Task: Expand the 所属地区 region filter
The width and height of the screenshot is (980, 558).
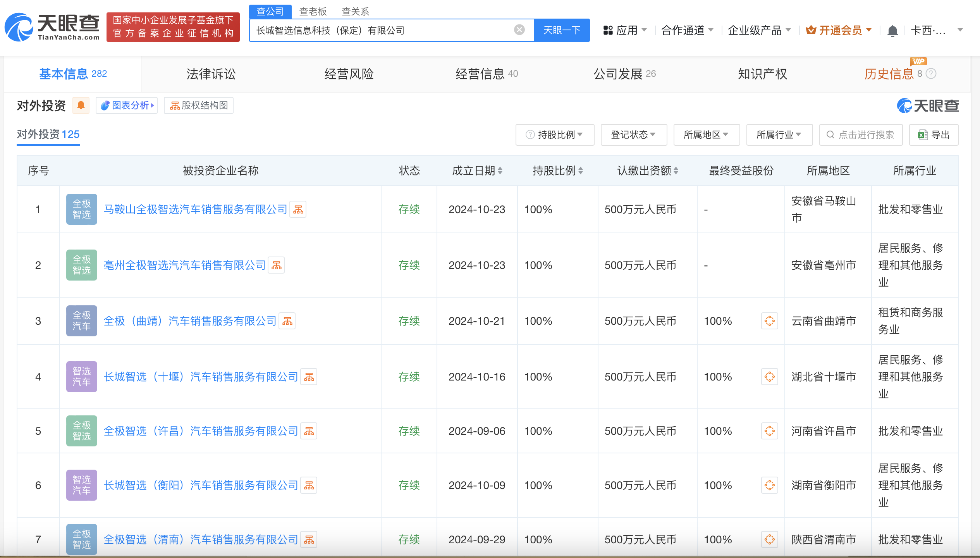Action: 706,134
